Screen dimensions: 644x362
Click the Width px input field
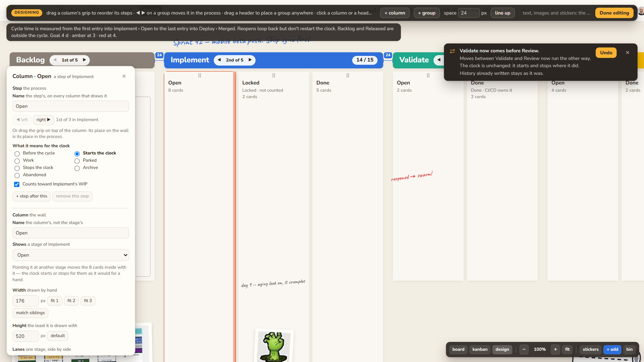[x=26, y=301]
